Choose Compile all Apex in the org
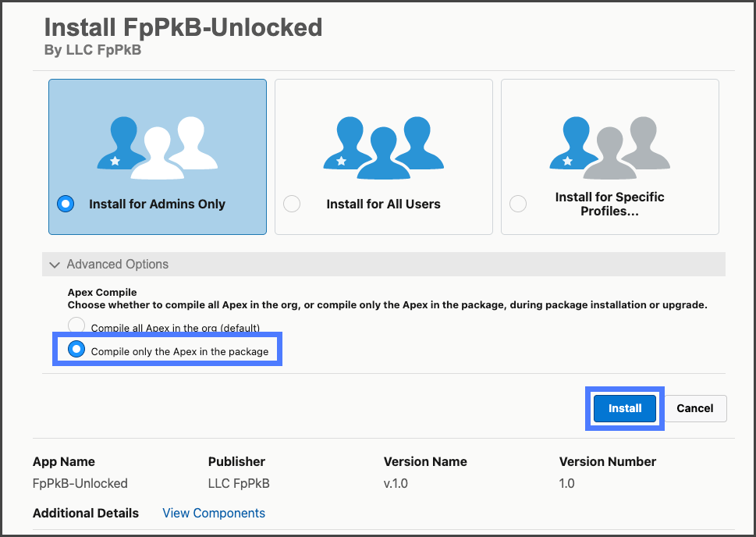The width and height of the screenshot is (756, 537). [x=76, y=326]
